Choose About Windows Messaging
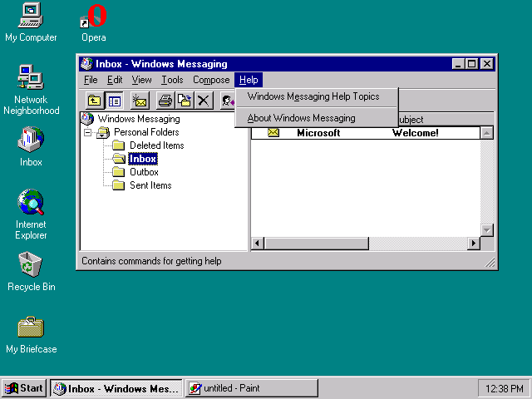The image size is (532, 399). [316, 118]
